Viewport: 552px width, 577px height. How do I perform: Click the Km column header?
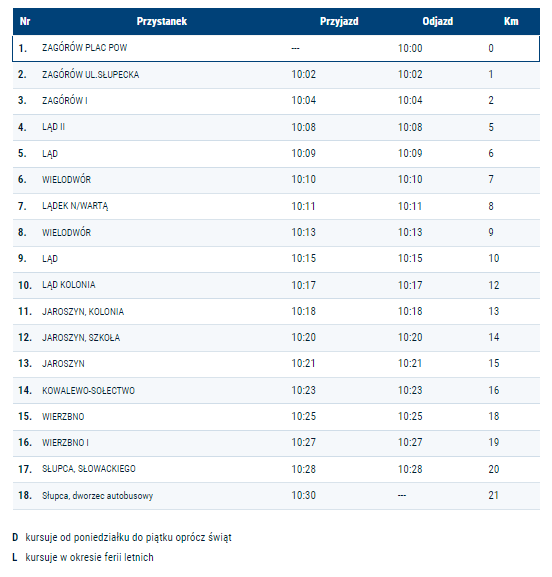pos(511,21)
